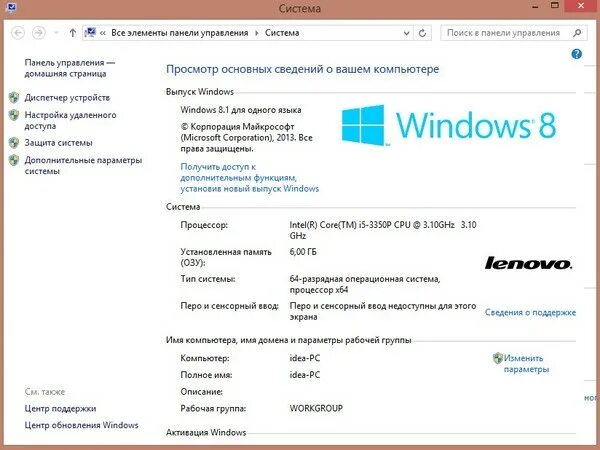Click the window system icon in title bar

click(11, 7)
